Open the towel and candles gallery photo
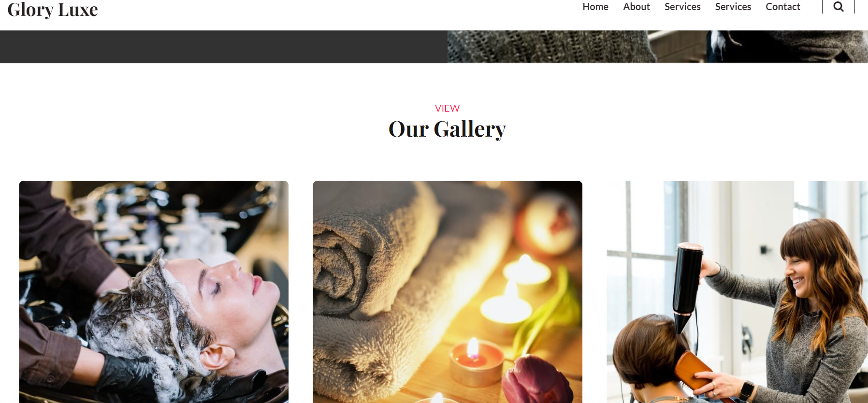The height and width of the screenshot is (403, 868). point(448,292)
